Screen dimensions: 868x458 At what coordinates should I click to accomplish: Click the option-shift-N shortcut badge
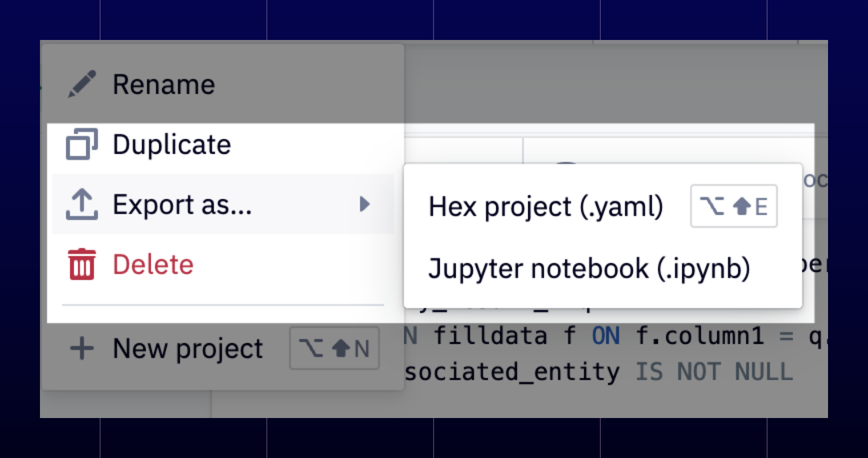(335, 348)
